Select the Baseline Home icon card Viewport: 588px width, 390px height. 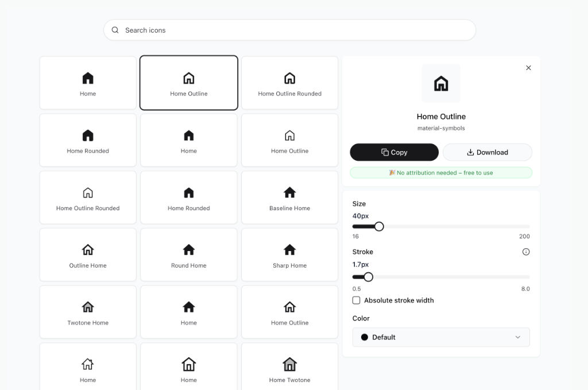[x=289, y=198]
